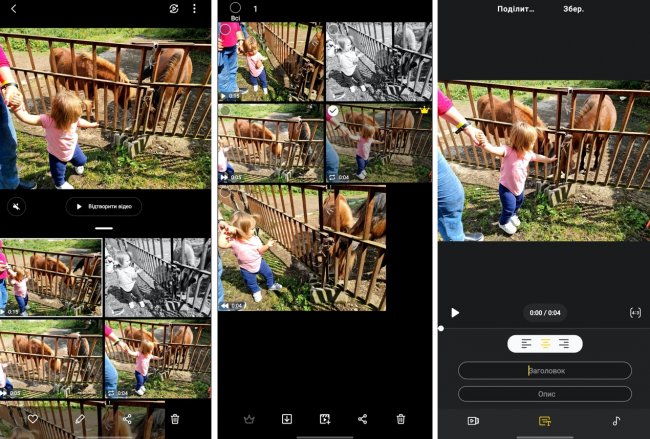Screen dimensions: 650x439
Task: Click the 'Заголовок' title input field
Action: pyautogui.click(x=545, y=371)
